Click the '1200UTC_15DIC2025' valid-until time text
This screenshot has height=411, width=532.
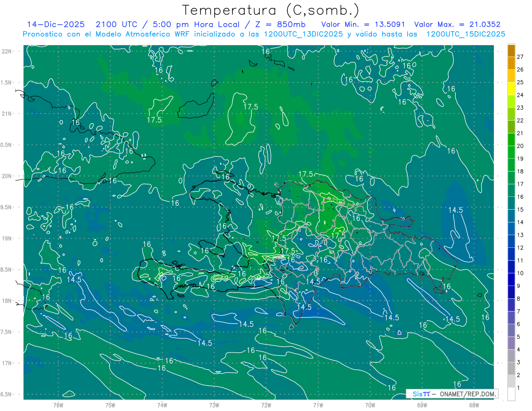(x=465, y=34)
